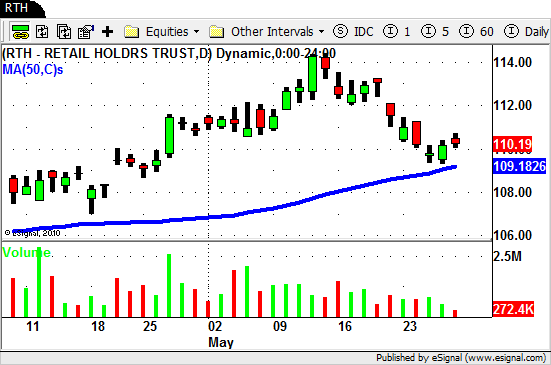
Task: Click the red 272.4K volume value
Action: [x=513, y=309]
